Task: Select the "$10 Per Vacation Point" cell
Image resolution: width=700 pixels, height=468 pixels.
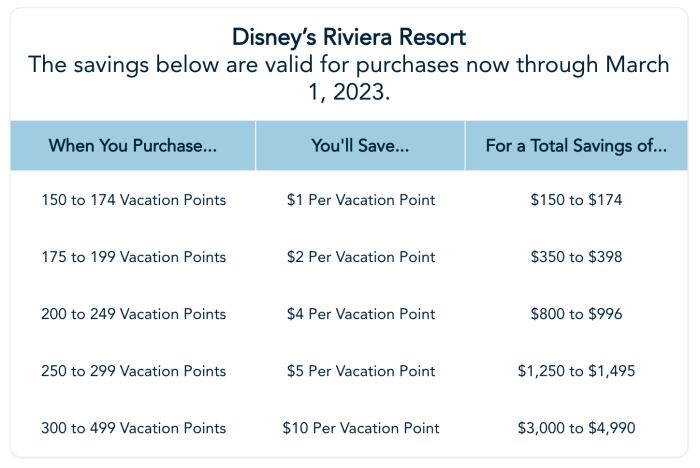Action: tap(360, 428)
